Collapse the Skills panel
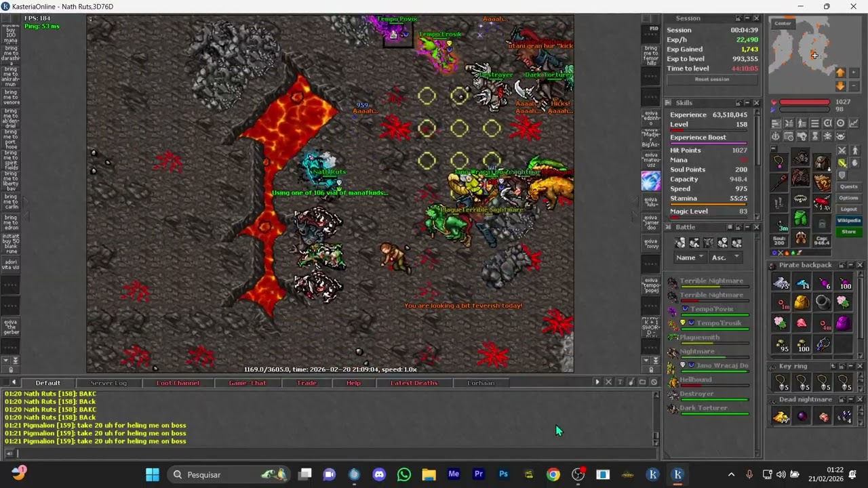The height and width of the screenshot is (488, 868). click(x=747, y=102)
